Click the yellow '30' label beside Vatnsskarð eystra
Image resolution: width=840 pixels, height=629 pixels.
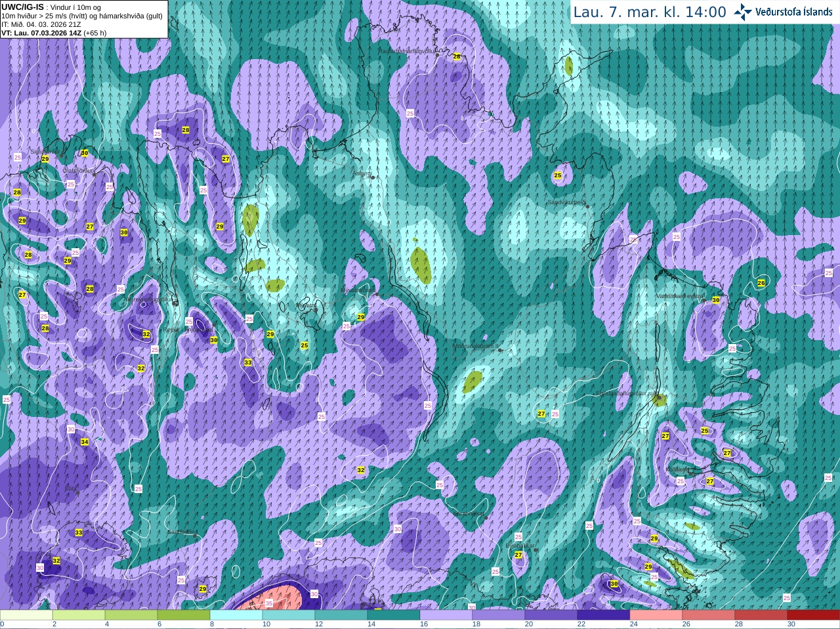tap(716, 300)
